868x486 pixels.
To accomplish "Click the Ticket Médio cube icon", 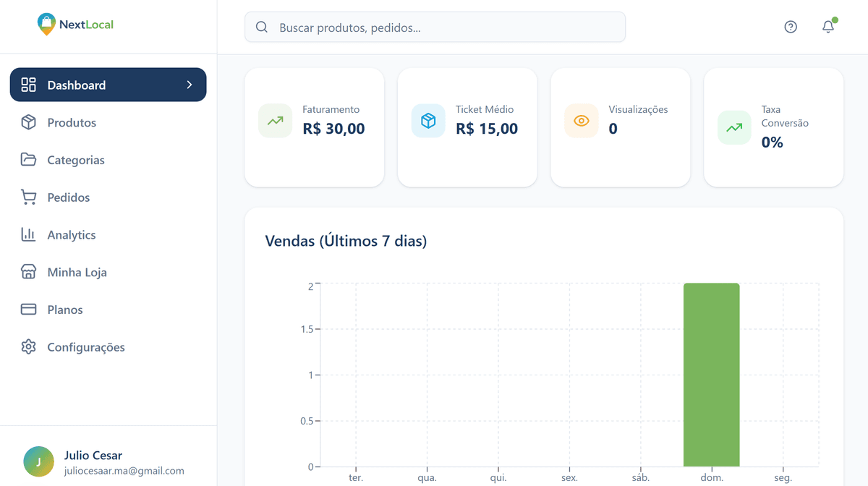I will click(428, 121).
